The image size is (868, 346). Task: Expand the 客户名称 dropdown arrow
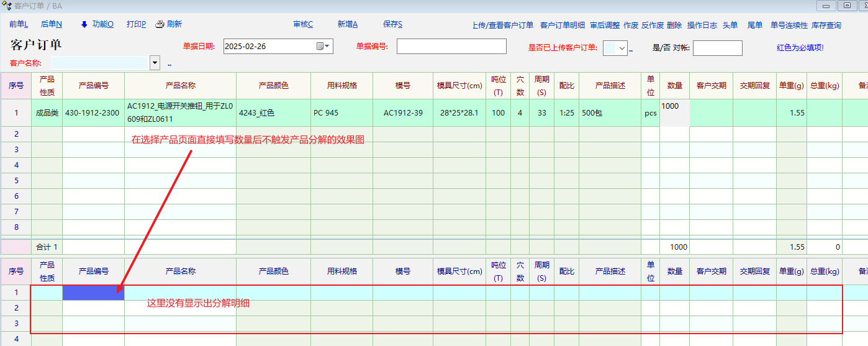(x=155, y=63)
